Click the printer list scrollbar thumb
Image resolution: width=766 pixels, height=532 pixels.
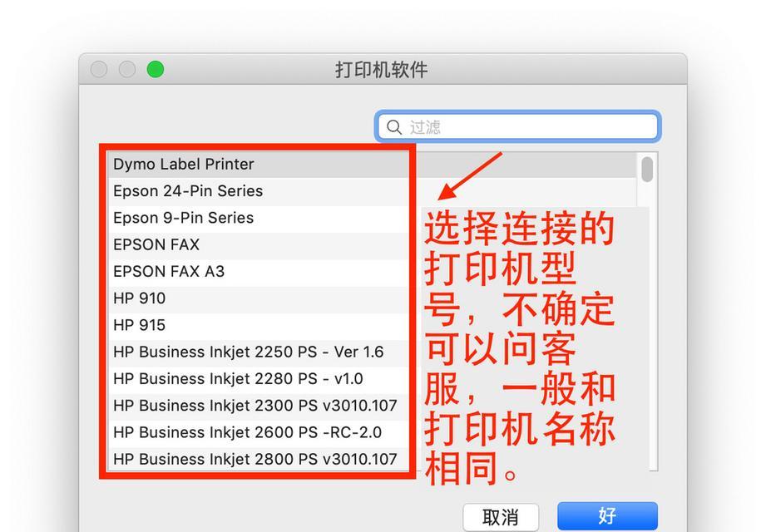(647, 170)
